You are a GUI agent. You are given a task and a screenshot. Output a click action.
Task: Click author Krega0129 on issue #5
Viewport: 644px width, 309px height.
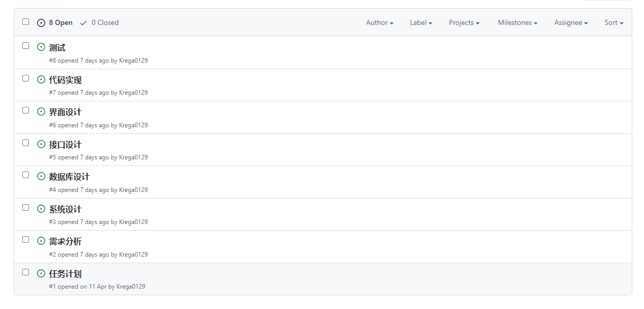133,157
